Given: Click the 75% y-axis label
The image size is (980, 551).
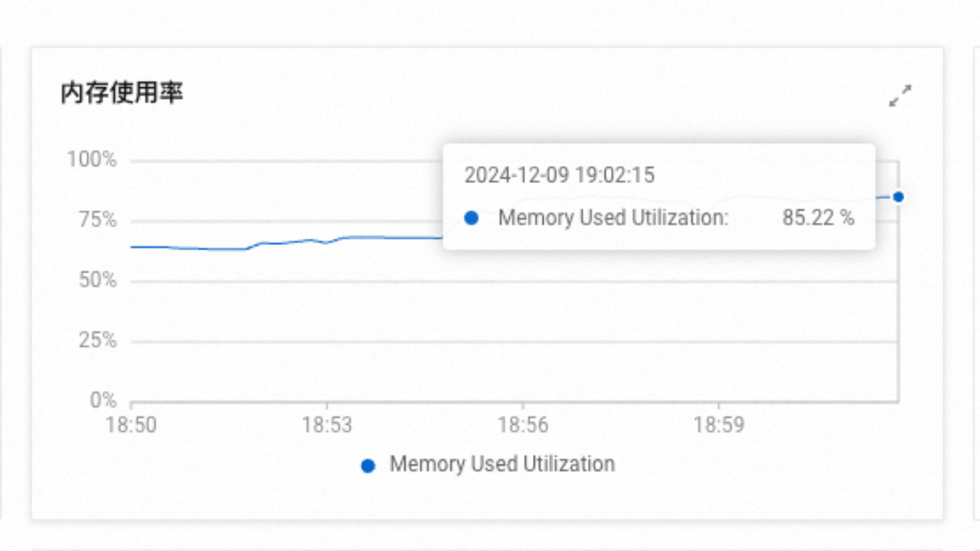Looking at the screenshot, I should 97,220.
